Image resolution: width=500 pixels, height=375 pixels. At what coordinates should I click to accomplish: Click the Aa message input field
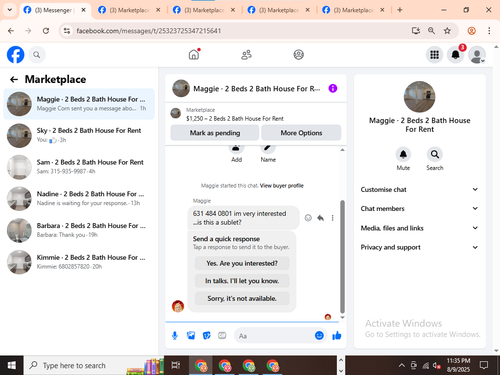point(275,336)
